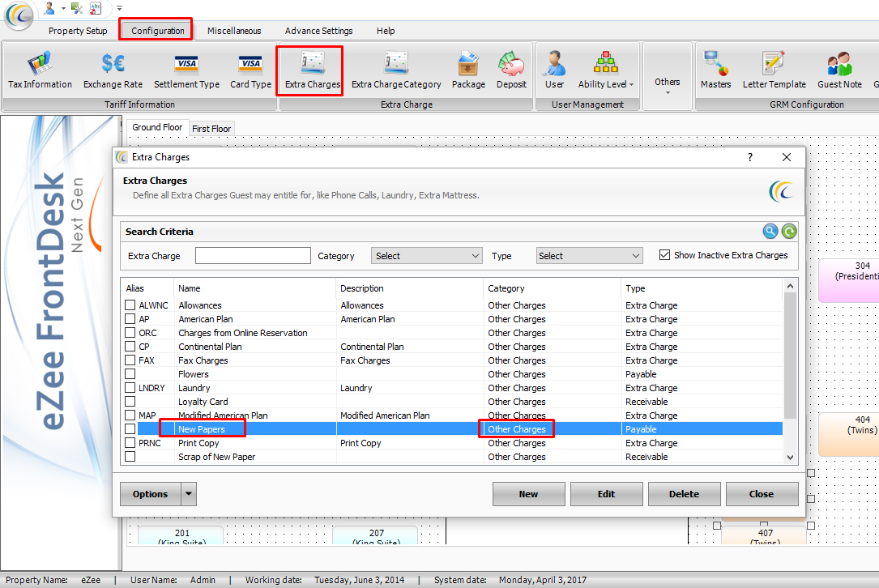
Task: Click the user icon in quick access toolbar
Action: (49, 8)
